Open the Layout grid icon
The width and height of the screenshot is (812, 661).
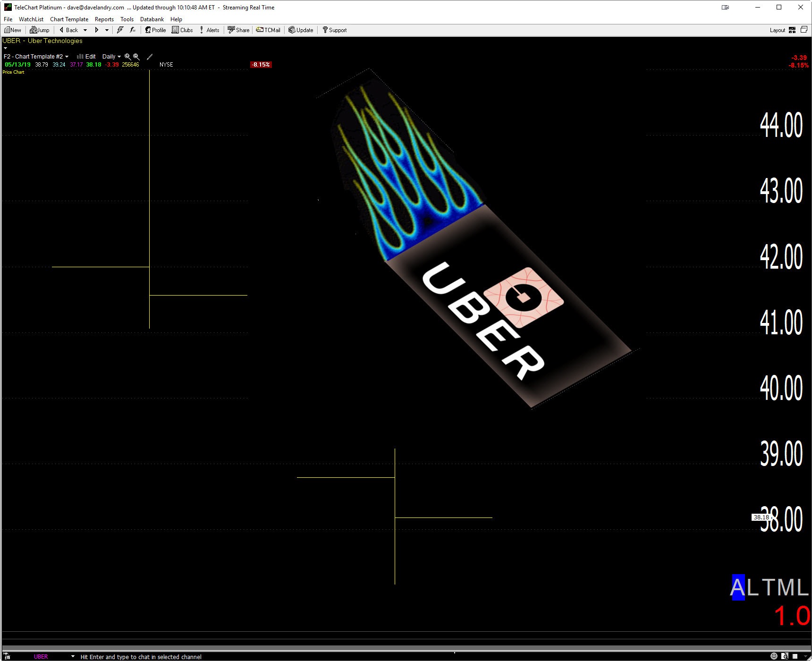(792, 30)
